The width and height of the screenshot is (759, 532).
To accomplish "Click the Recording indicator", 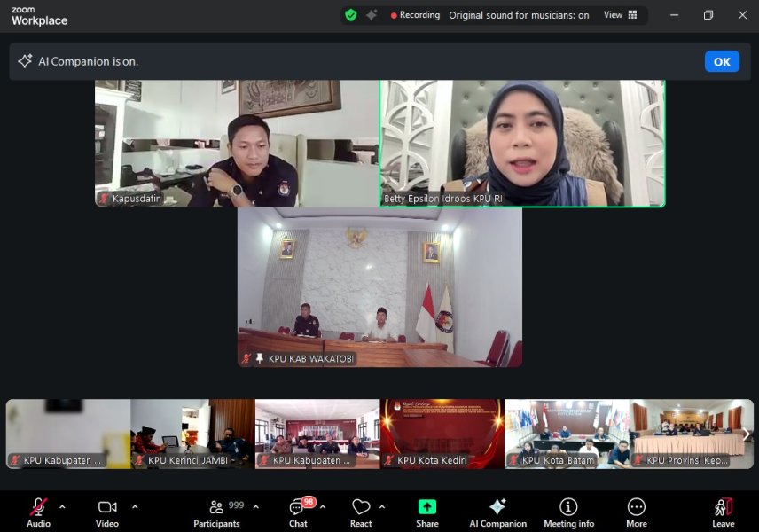I will [415, 15].
